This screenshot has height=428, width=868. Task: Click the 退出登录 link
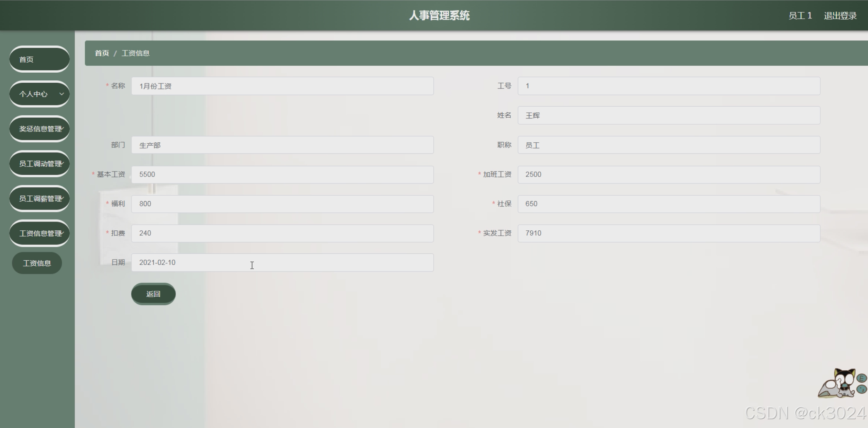(840, 16)
